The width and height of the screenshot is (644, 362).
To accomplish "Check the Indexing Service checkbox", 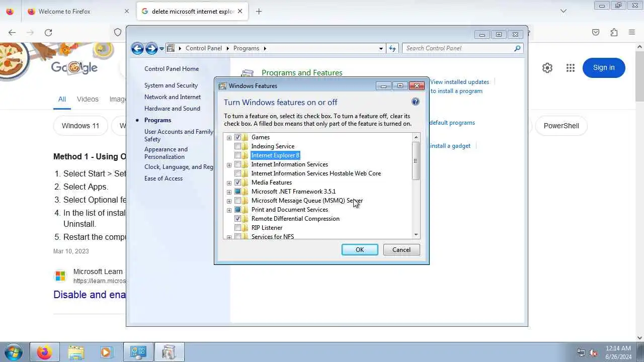I will pos(238,146).
